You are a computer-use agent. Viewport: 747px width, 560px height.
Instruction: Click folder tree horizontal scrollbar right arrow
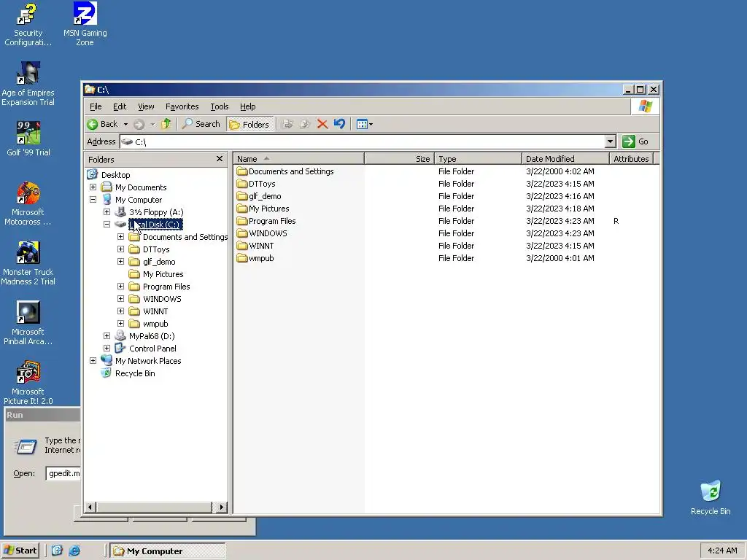point(221,507)
